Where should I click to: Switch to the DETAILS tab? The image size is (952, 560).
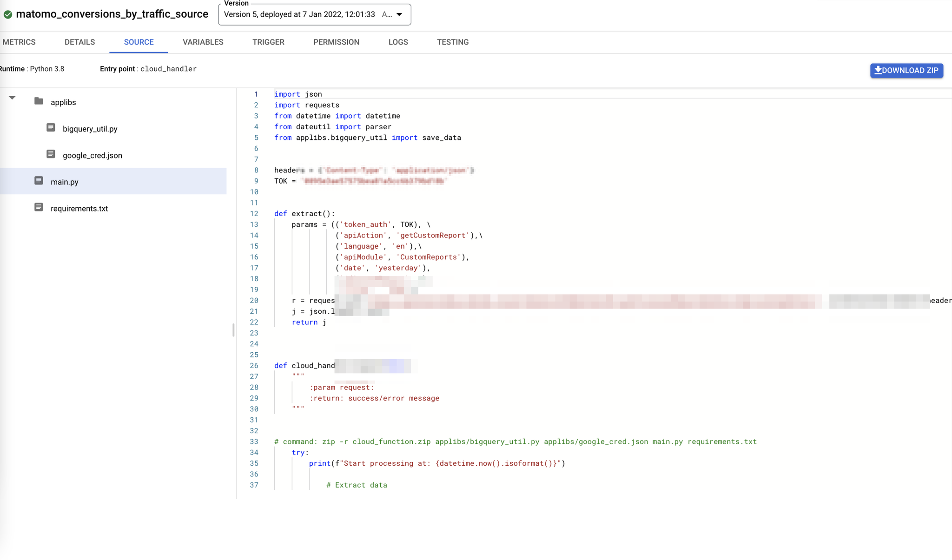pyautogui.click(x=79, y=42)
